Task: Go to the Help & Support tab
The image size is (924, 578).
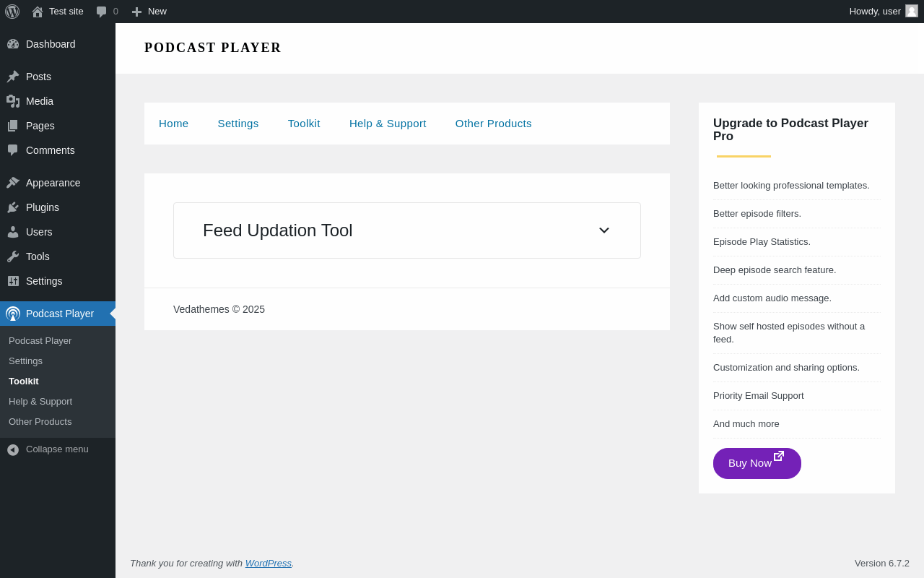Action: point(388,124)
